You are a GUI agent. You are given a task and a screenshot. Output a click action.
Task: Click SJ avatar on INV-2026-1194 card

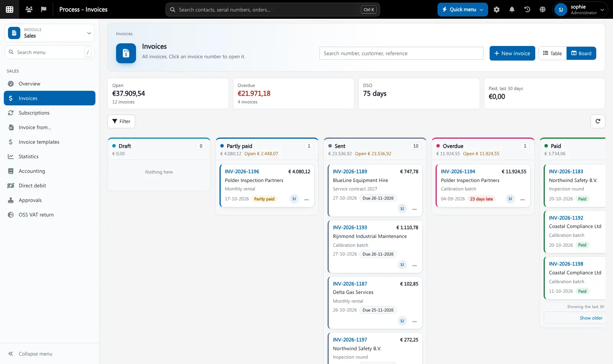click(510, 199)
